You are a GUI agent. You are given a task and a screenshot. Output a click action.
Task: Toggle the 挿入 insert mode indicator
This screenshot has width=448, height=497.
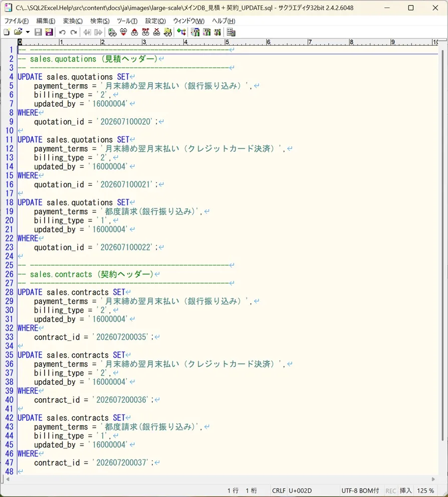pos(405,490)
